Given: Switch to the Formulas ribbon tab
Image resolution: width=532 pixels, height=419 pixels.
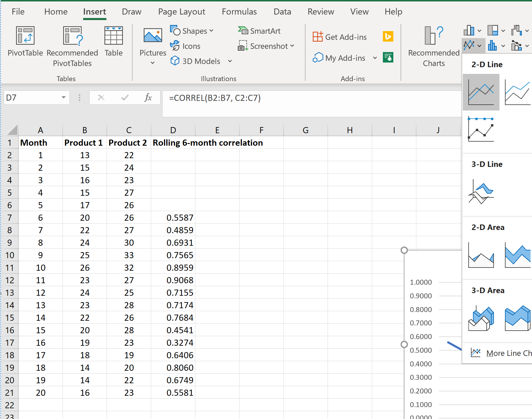Looking at the screenshot, I should 239,12.
